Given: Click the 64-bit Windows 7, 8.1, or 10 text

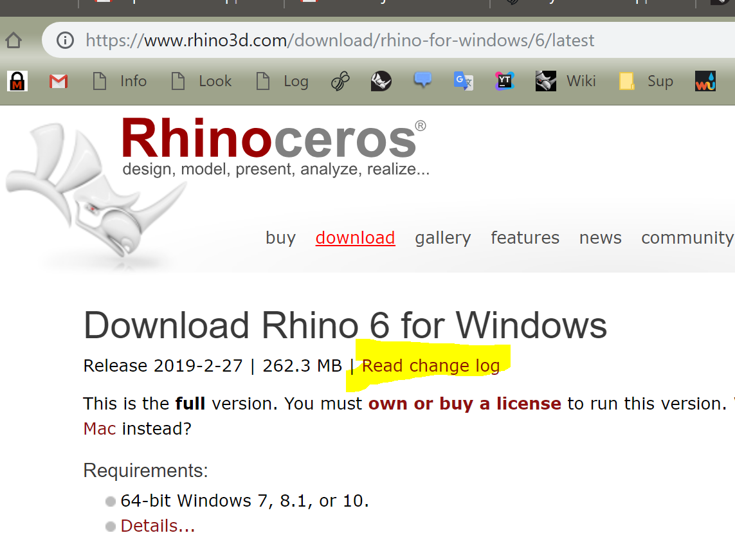Looking at the screenshot, I should [x=245, y=501].
